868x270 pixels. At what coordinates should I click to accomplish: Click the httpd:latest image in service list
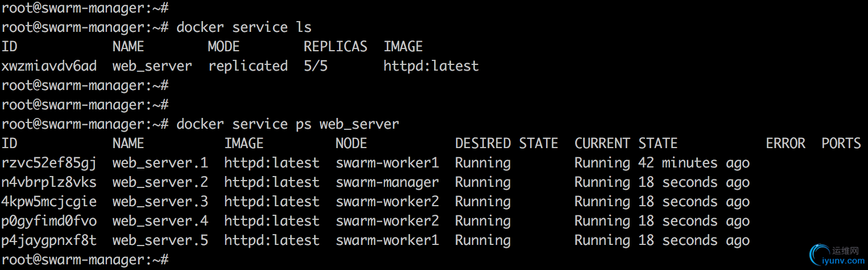(431, 66)
